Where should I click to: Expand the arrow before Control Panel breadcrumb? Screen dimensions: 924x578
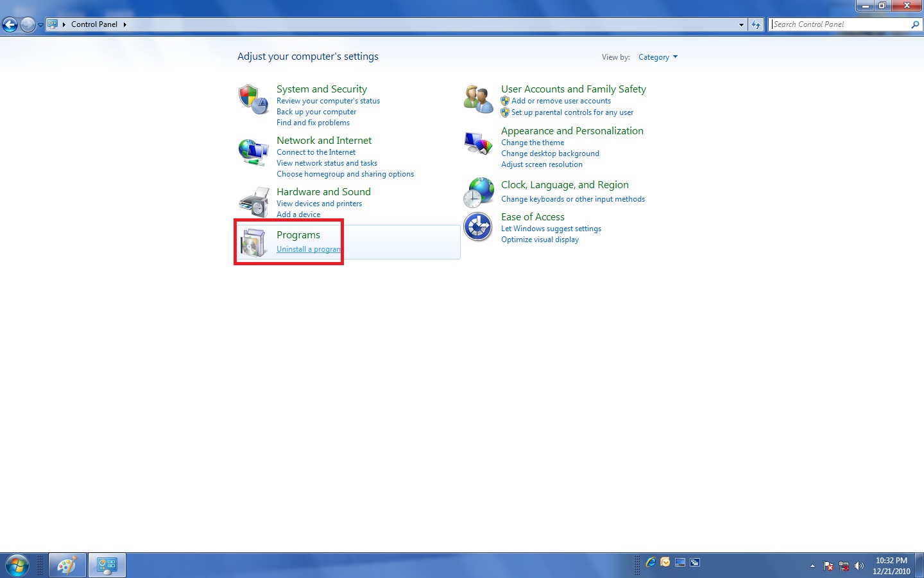click(x=64, y=24)
